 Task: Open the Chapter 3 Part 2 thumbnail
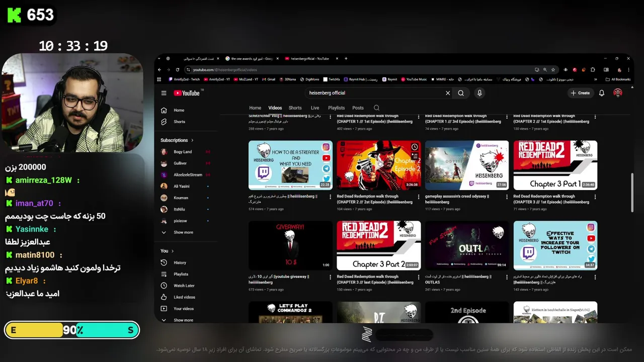point(379,246)
